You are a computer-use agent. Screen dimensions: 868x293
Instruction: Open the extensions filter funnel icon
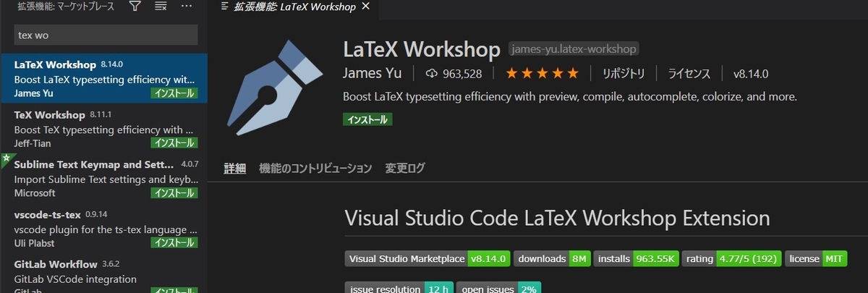135,7
